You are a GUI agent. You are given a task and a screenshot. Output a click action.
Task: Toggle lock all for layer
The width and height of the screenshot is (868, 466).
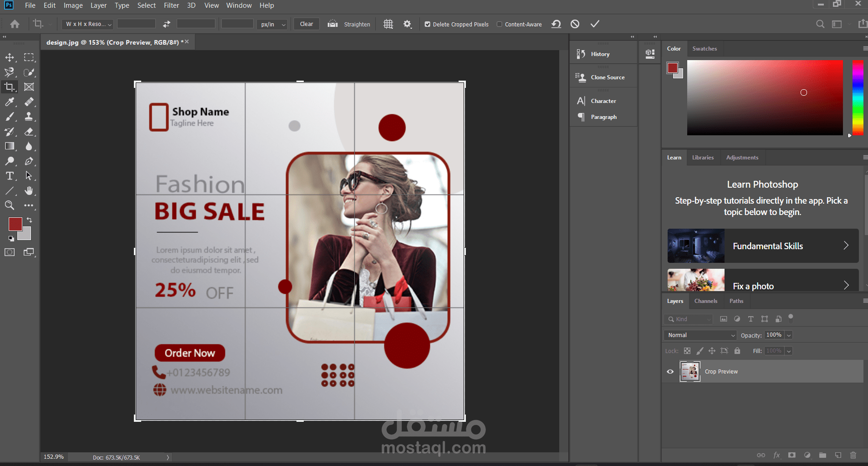tap(737, 351)
